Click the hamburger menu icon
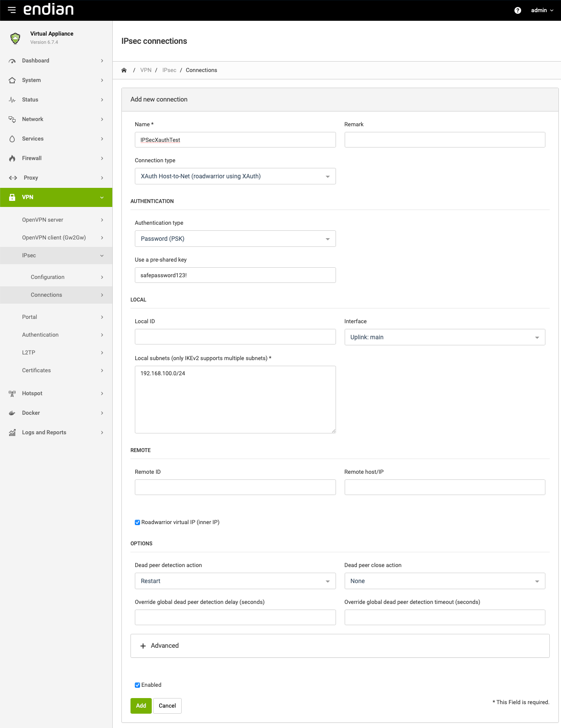Screen dimensions: 561x728 [12, 10]
